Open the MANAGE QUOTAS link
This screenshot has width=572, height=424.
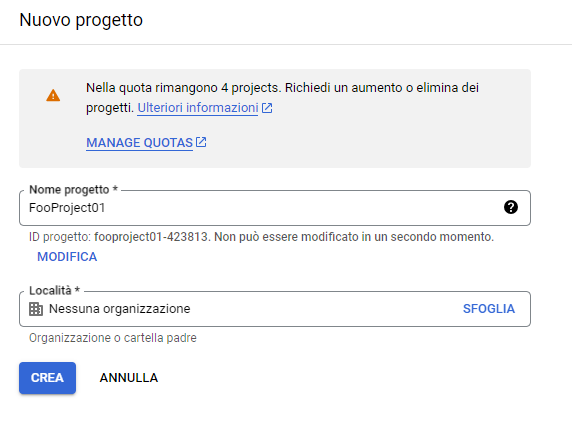139,143
